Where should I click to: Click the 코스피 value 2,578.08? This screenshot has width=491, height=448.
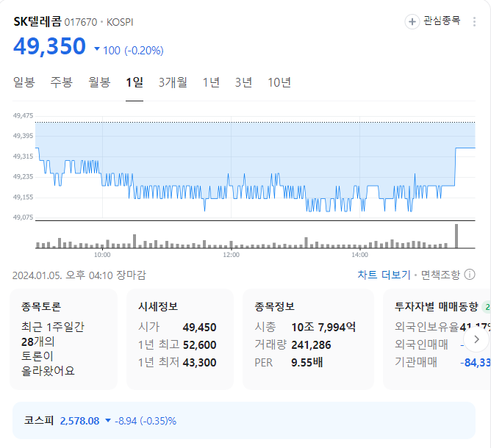click(79, 421)
